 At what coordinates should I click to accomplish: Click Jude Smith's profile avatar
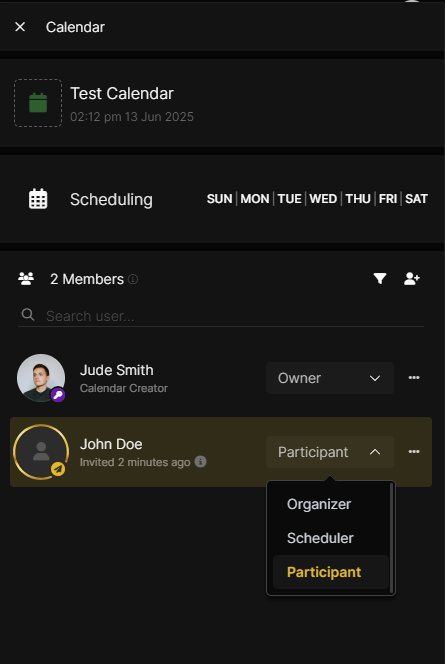[x=41, y=378]
